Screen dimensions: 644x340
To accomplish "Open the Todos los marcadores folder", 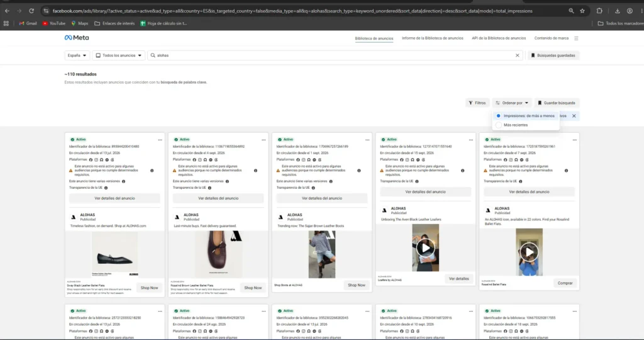I will tap(621, 23).
